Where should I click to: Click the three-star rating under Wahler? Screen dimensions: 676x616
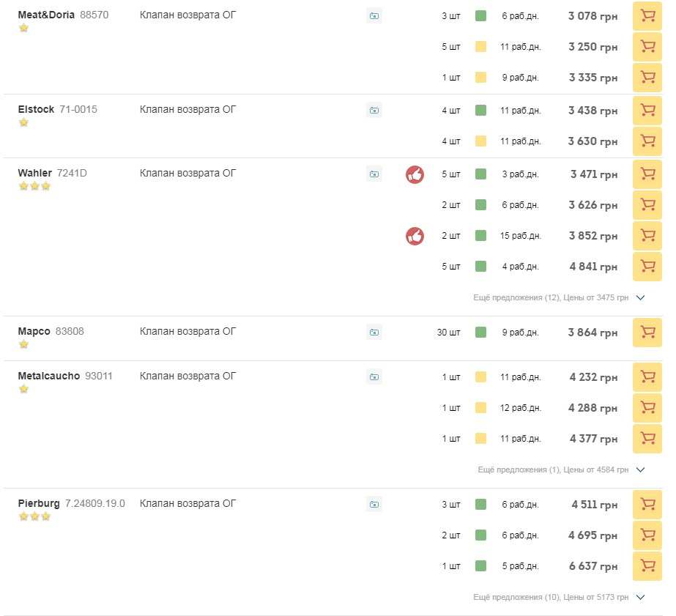tap(34, 186)
